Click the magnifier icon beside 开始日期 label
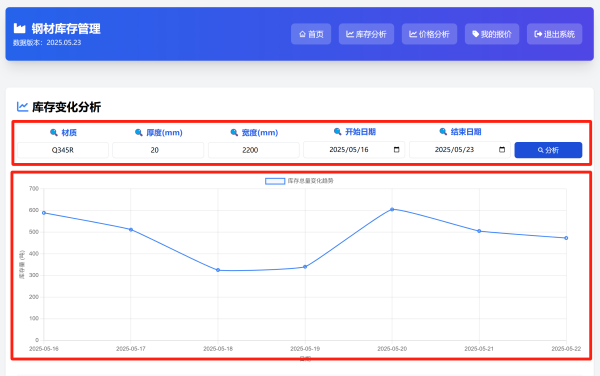 point(337,132)
